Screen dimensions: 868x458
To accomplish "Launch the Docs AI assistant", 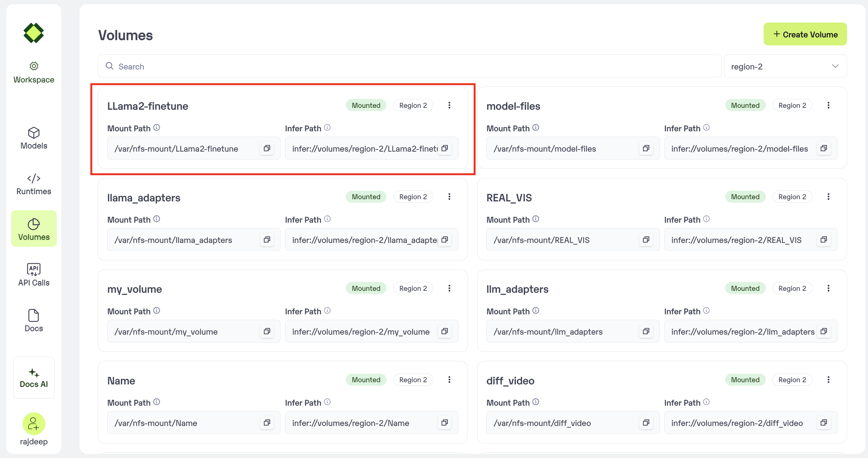I will (34, 377).
